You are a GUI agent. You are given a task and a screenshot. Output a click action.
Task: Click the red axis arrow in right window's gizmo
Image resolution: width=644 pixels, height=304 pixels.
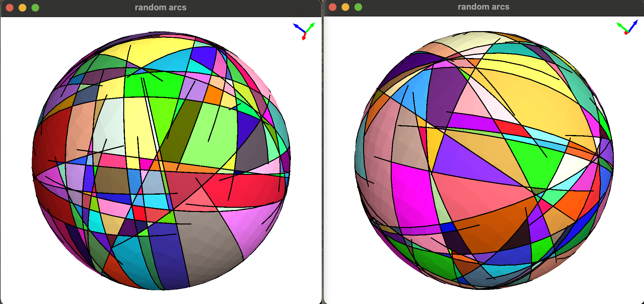point(626,33)
